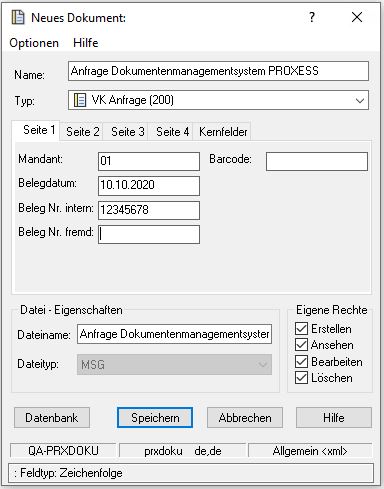Click the QA-PRXDOKU status bar entry
384x489 pixels.
coord(63,451)
